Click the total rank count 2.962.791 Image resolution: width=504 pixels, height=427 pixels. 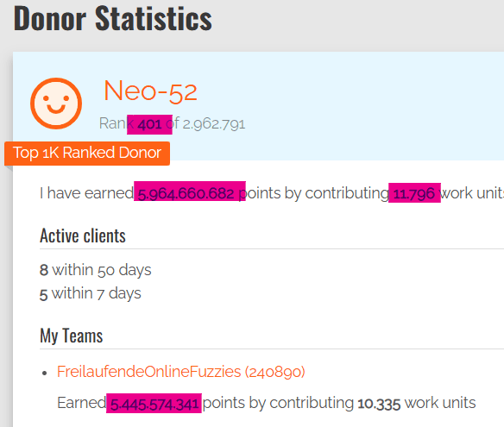[214, 124]
